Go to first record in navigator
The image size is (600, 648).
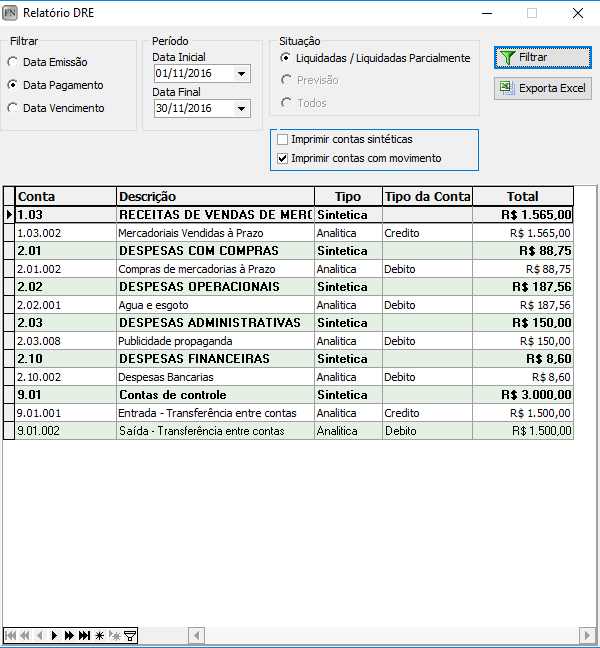(10, 635)
